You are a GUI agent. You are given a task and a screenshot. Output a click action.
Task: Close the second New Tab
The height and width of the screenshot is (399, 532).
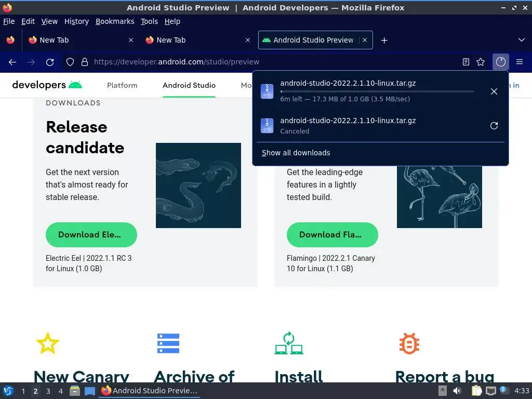tap(248, 40)
